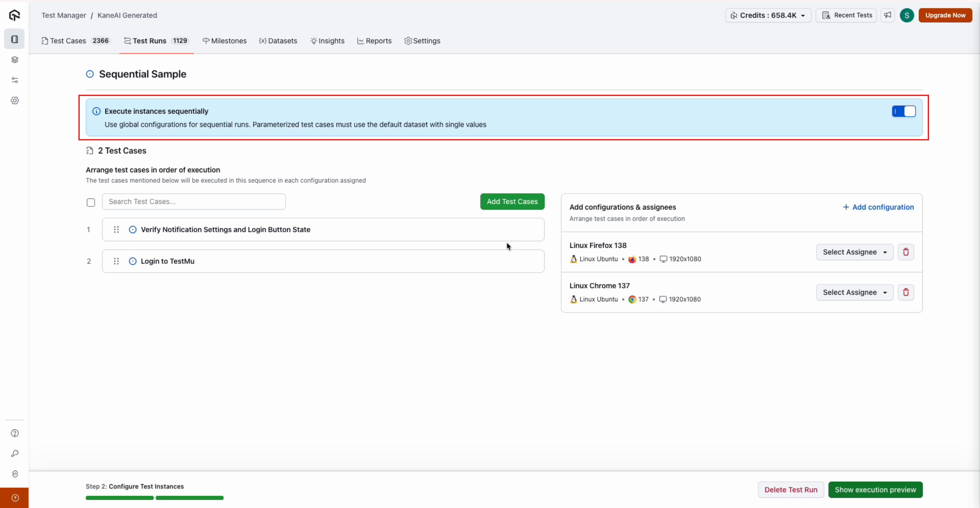Expand the Credits dropdown
This screenshot has height=508, width=980.
pos(768,15)
